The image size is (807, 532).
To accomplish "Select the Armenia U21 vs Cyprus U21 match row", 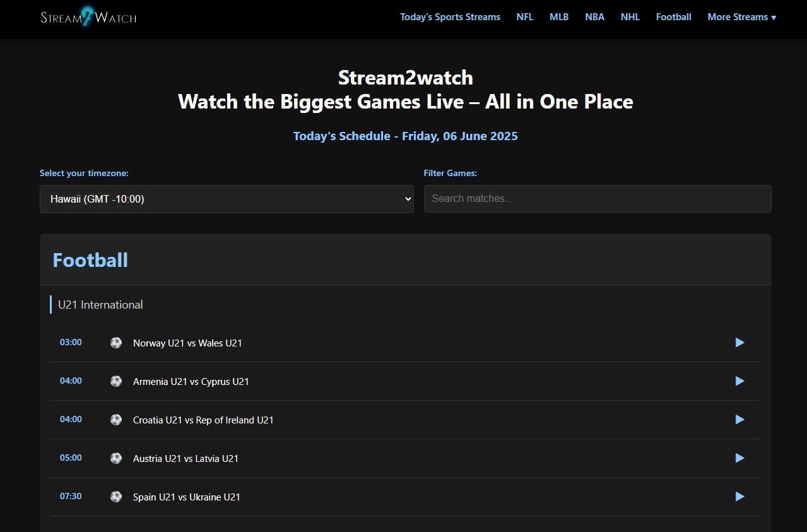I will (191, 381).
